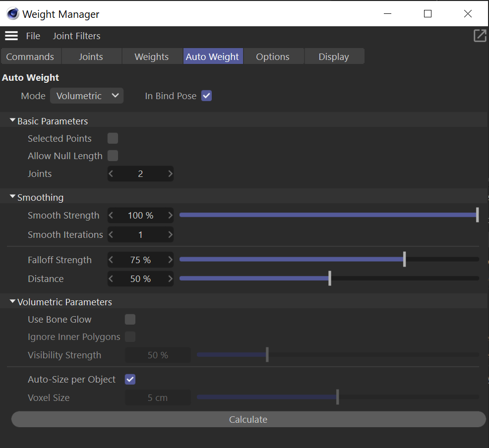Screen dimensions: 489x448
Task: Open the Joint Filters menu
Action: (76, 36)
